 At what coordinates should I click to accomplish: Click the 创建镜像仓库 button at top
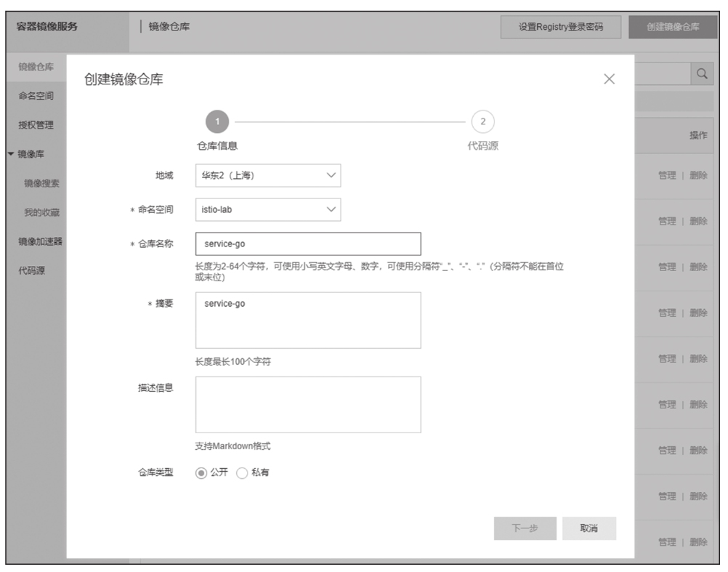(672, 28)
